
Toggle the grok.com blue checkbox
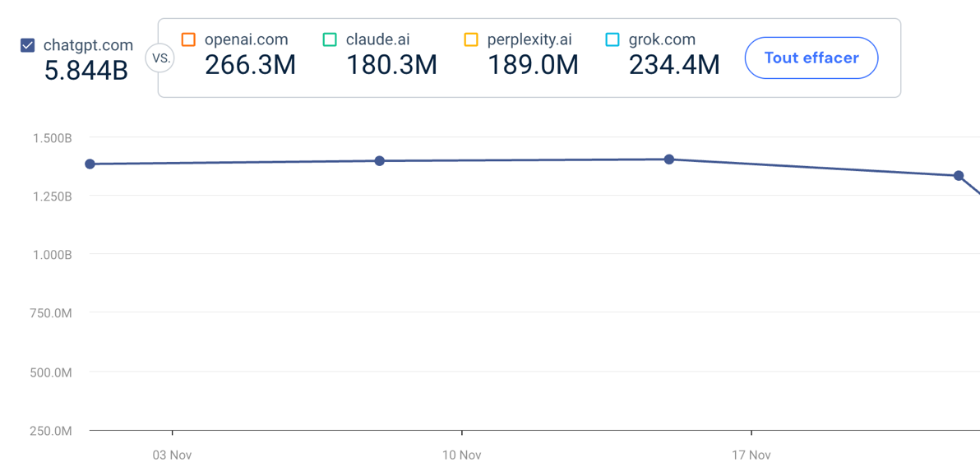[612, 39]
